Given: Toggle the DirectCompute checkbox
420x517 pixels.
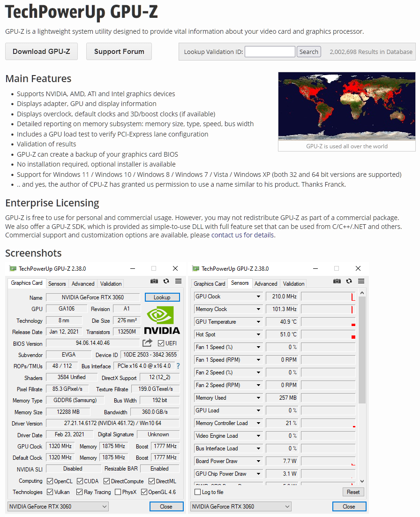Looking at the screenshot, I should 106,481.
